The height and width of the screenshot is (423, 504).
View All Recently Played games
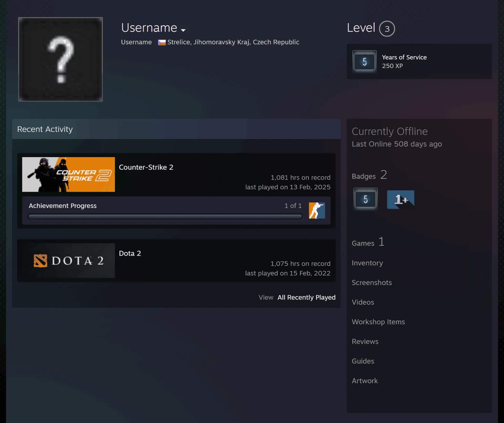tap(306, 297)
